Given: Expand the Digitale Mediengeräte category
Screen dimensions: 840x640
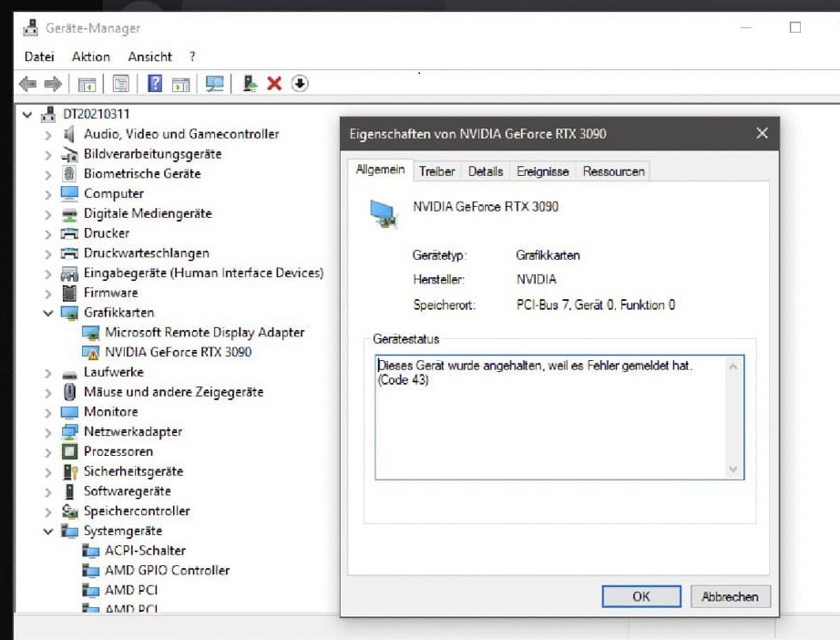Looking at the screenshot, I should [48, 214].
